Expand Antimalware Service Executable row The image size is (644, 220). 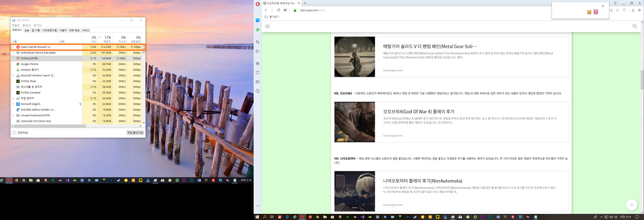(x=13, y=53)
